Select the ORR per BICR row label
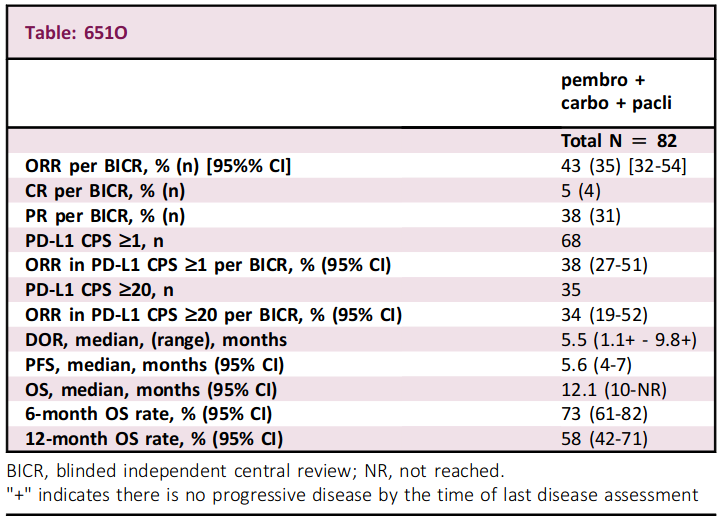 coord(158,166)
